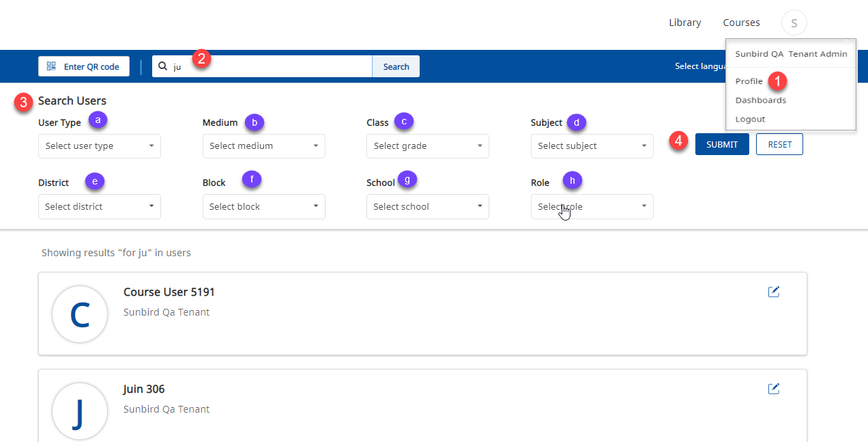Select Dashboards from the profile menu
Viewport: 868px width, 442px height.
click(x=760, y=100)
